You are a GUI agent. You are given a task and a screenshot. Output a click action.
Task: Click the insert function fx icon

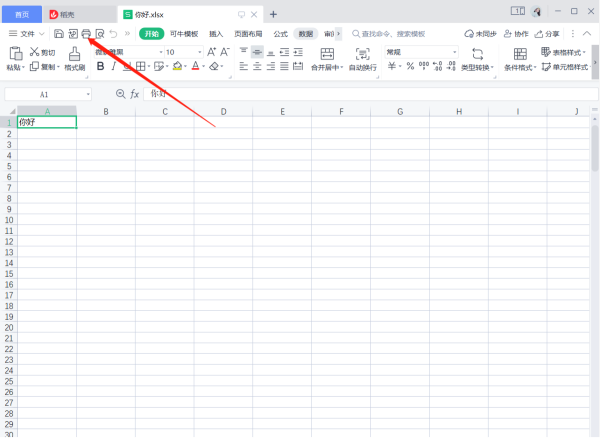click(x=135, y=94)
